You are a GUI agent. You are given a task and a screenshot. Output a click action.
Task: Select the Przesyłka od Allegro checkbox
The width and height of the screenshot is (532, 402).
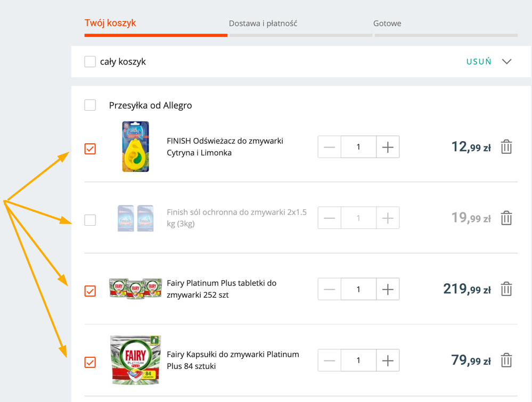(x=90, y=105)
